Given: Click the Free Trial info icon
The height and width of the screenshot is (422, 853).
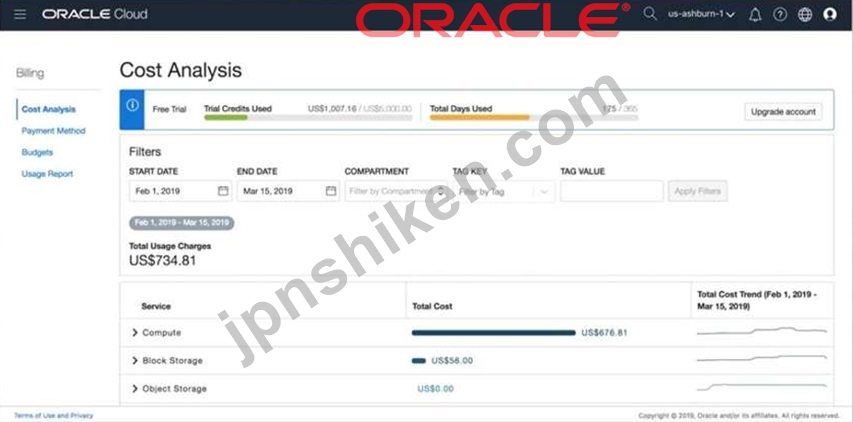Looking at the screenshot, I should (x=132, y=106).
